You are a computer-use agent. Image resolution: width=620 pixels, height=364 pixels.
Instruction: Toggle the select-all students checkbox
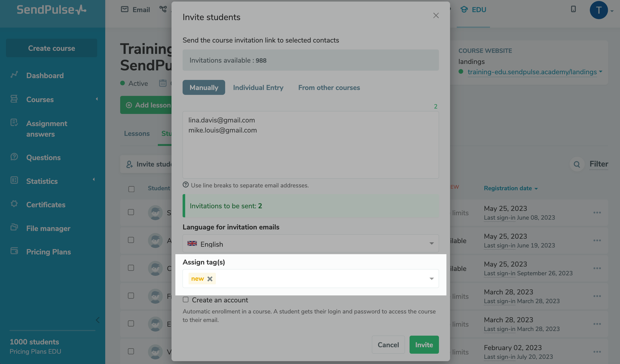(131, 189)
